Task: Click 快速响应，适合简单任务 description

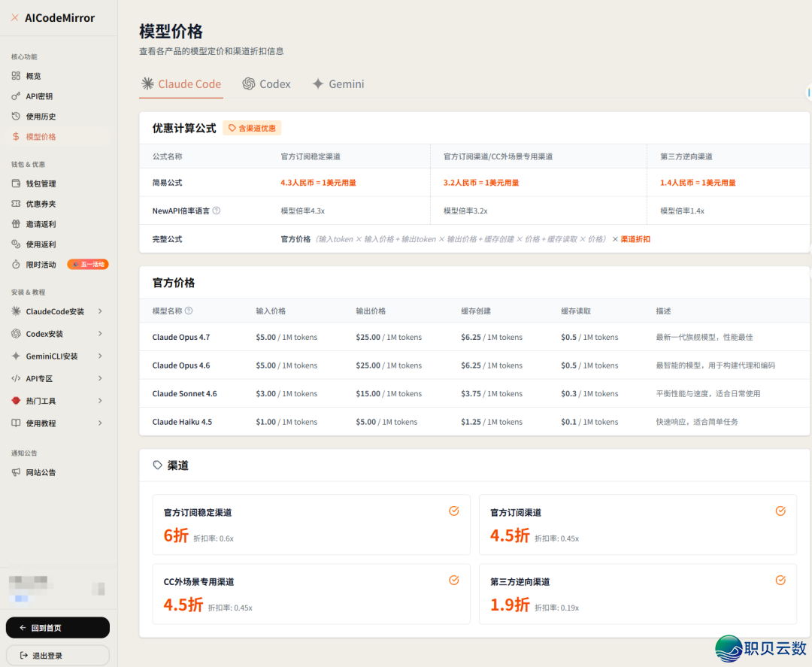Action: 696,422
